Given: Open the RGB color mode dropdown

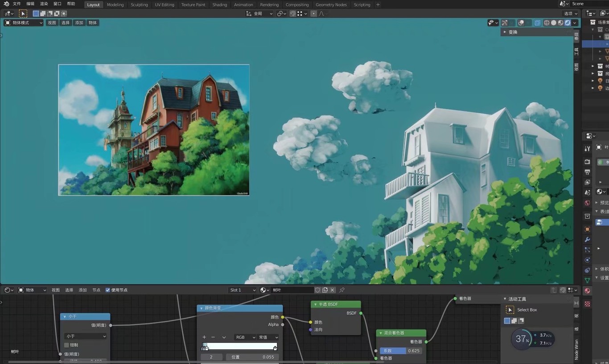Looking at the screenshot, I should coord(245,337).
